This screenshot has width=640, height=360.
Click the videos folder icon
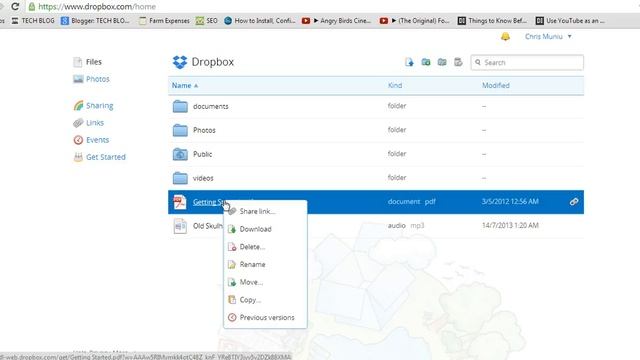click(180, 178)
